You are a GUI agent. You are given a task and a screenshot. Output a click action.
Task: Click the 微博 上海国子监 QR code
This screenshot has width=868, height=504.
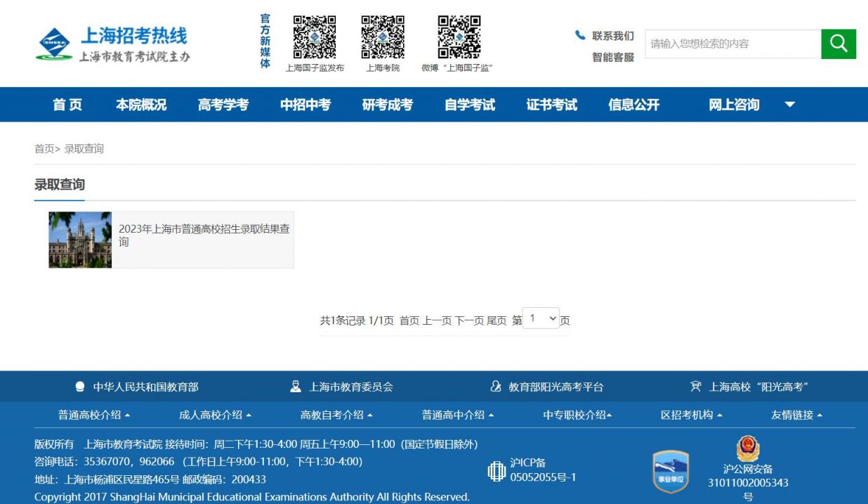click(x=459, y=37)
